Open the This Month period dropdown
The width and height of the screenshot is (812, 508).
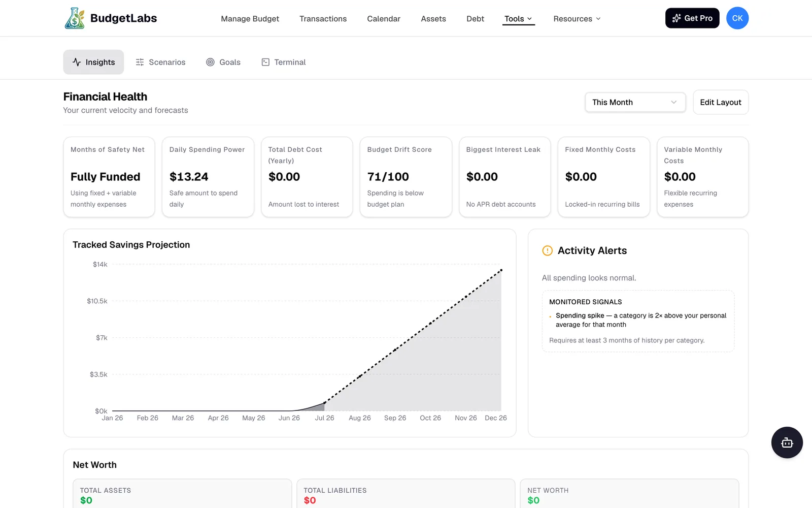pyautogui.click(x=635, y=102)
